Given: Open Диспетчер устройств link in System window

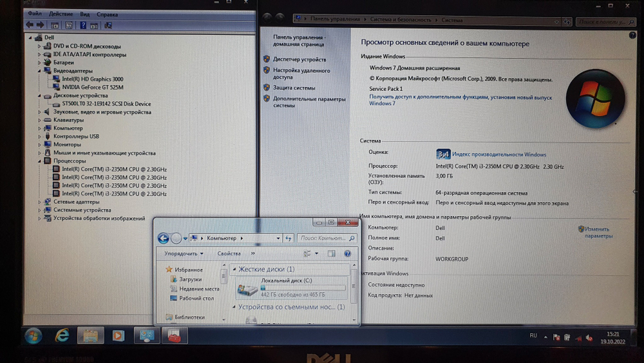Looking at the screenshot, I should point(299,59).
